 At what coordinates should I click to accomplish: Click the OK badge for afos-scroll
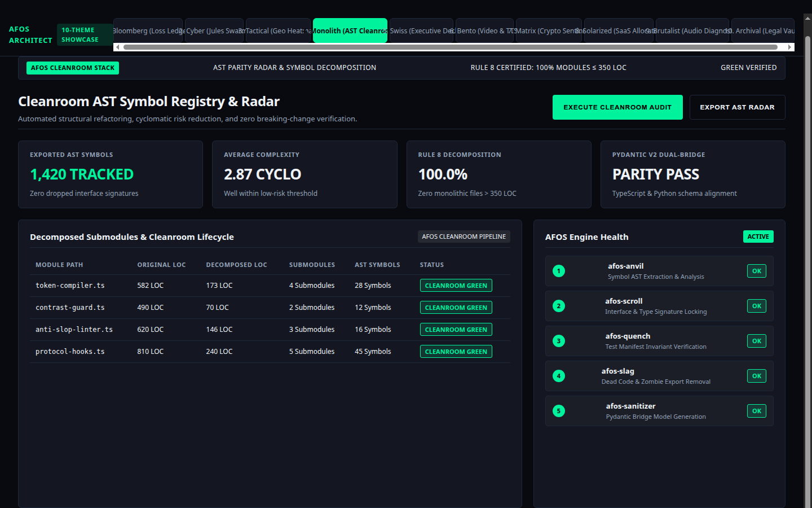757,306
